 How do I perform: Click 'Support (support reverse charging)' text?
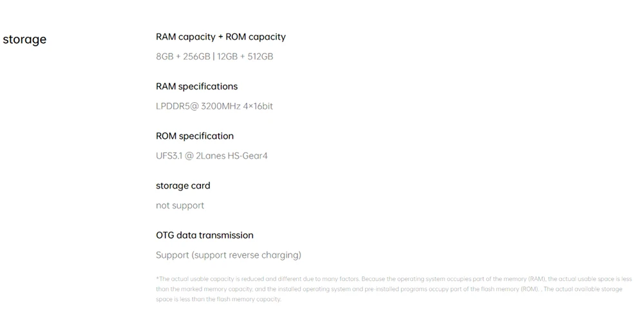(x=229, y=255)
